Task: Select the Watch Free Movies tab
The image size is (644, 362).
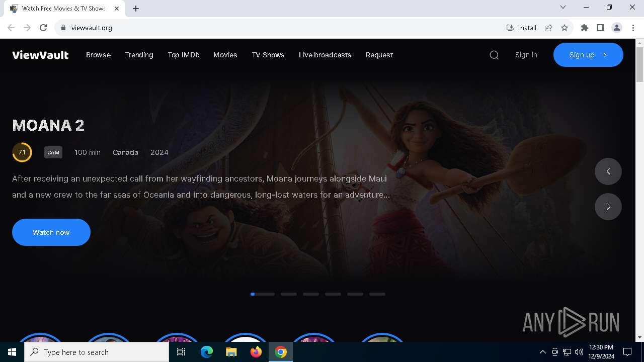Action: (64, 9)
